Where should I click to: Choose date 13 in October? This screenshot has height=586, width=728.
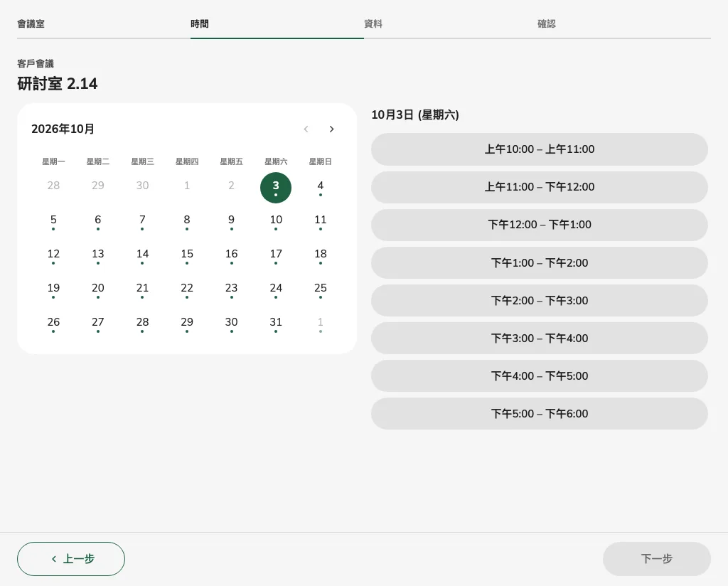pos(98,256)
